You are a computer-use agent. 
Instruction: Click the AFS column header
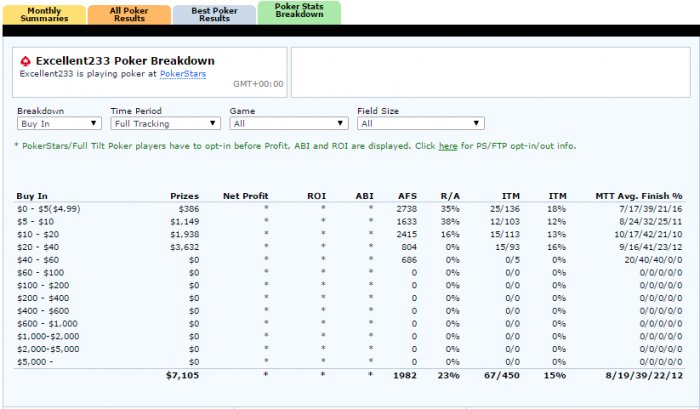click(407, 196)
